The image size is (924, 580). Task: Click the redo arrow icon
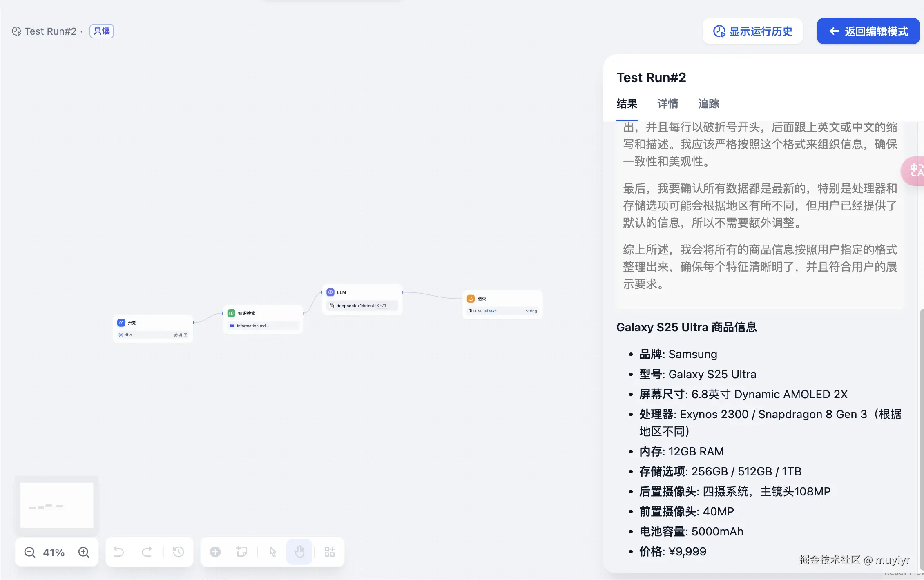pos(147,552)
